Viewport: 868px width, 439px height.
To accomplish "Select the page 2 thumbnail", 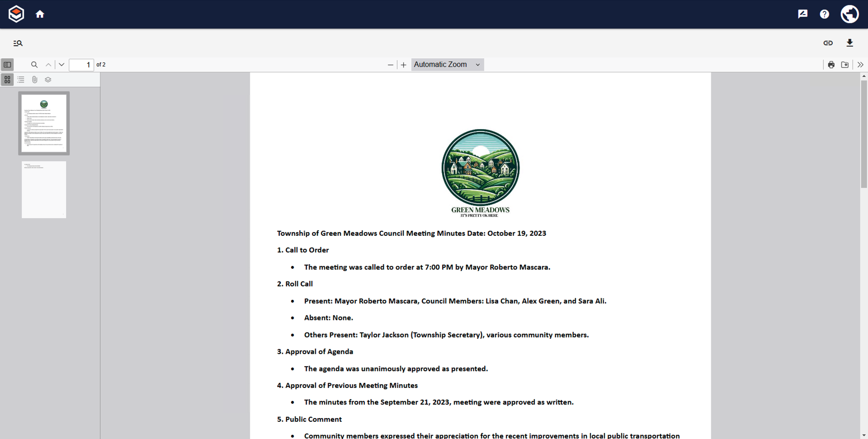I will pyautogui.click(x=43, y=189).
